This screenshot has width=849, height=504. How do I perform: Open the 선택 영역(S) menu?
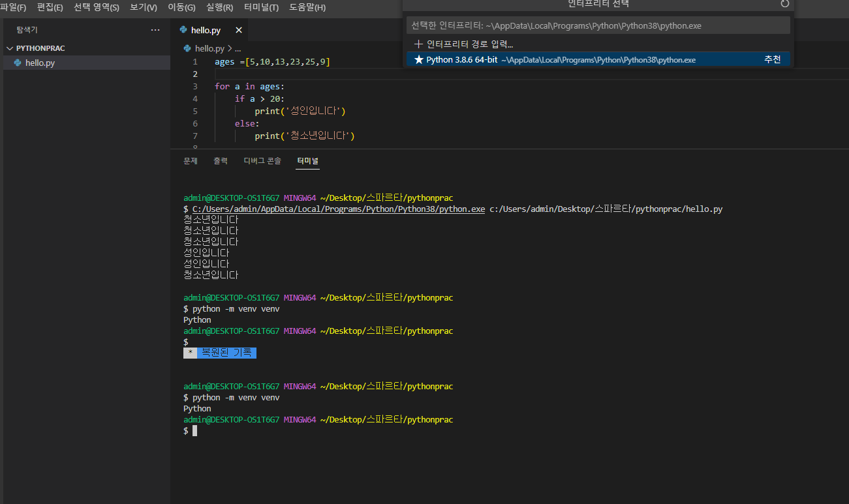click(97, 8)
